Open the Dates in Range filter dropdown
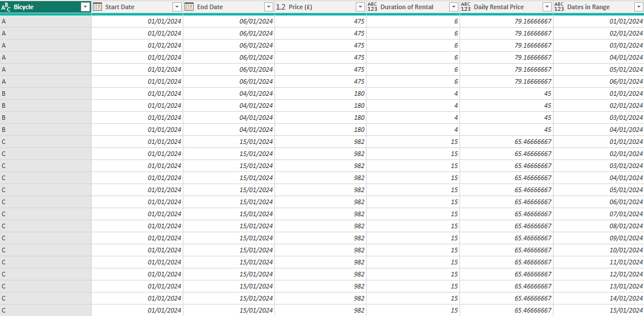This screenshot has width=644, height=316. 639,7
